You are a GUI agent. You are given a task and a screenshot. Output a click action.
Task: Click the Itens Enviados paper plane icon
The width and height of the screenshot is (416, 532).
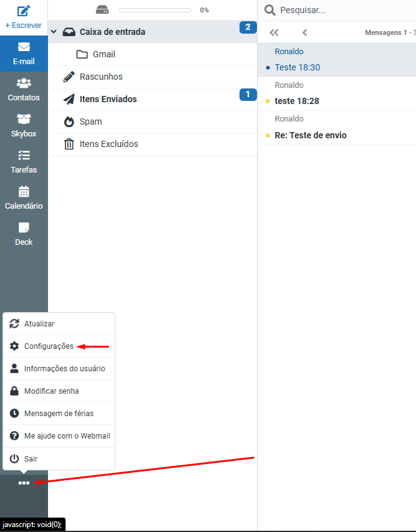coord(69,99)
